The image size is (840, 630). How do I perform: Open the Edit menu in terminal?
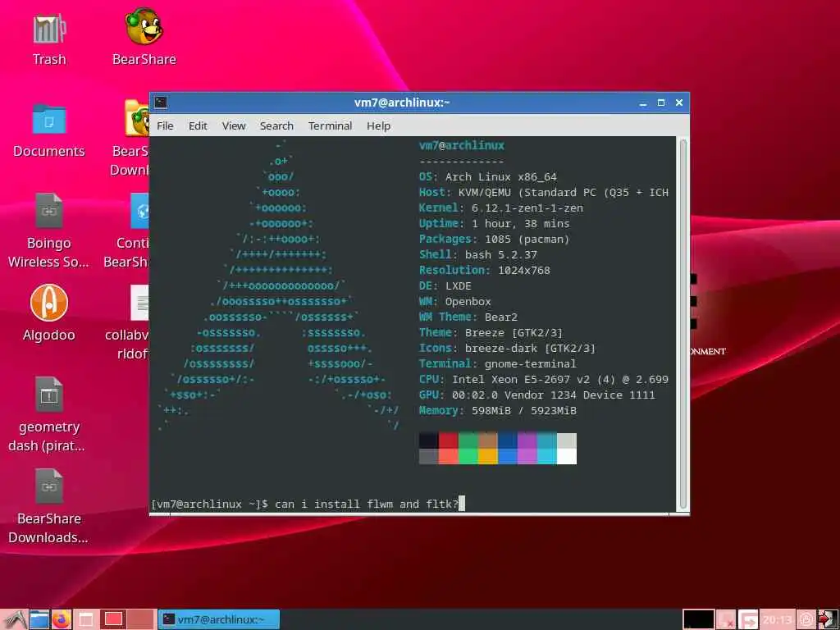click(198, 126)
